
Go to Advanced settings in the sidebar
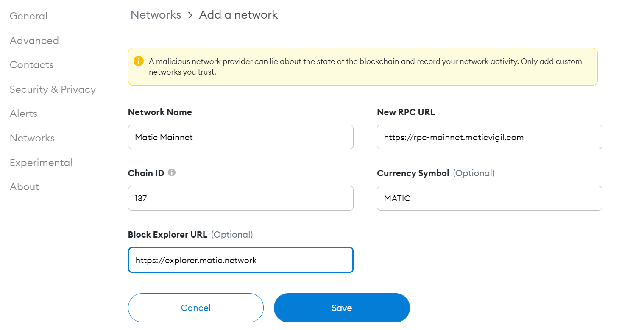[x=34, y=41]
